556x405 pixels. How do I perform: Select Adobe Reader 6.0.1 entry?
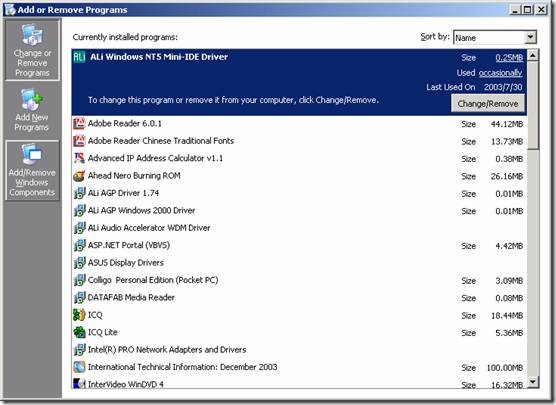[x=124, y=123]
